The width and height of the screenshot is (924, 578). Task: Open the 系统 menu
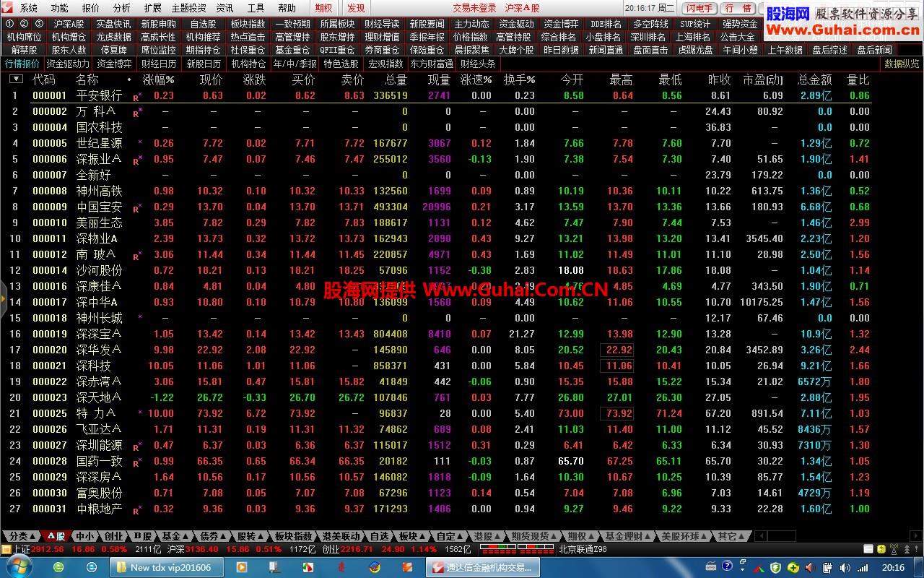(29, 8)
